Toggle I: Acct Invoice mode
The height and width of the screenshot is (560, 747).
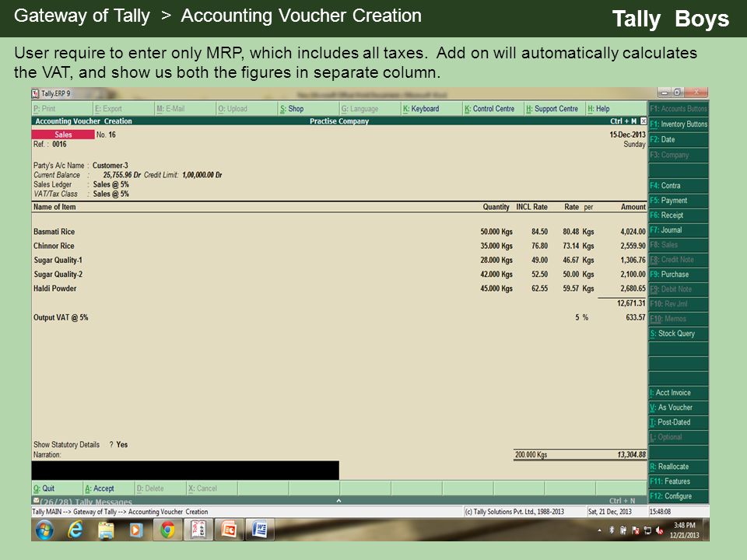click(679, 392)
